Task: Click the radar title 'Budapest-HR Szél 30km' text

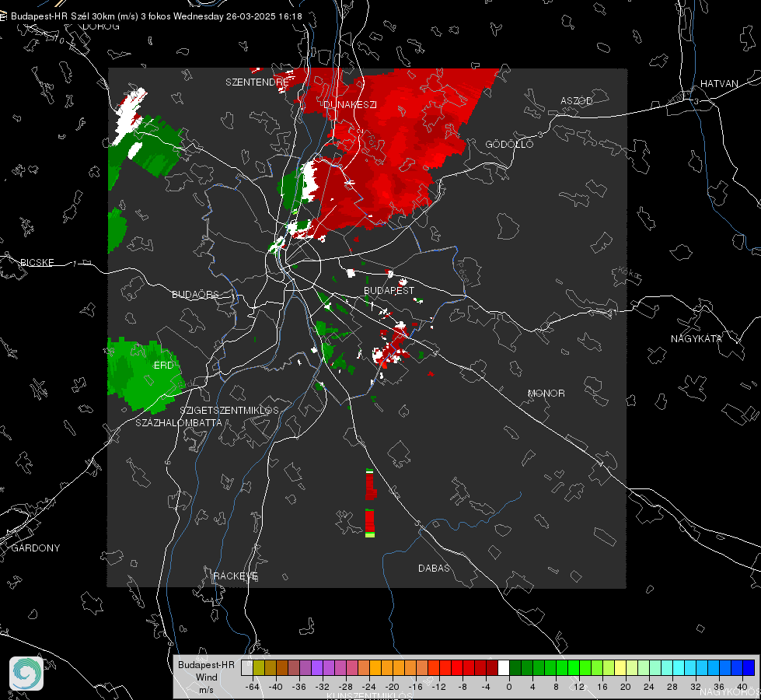Action: 63,16
